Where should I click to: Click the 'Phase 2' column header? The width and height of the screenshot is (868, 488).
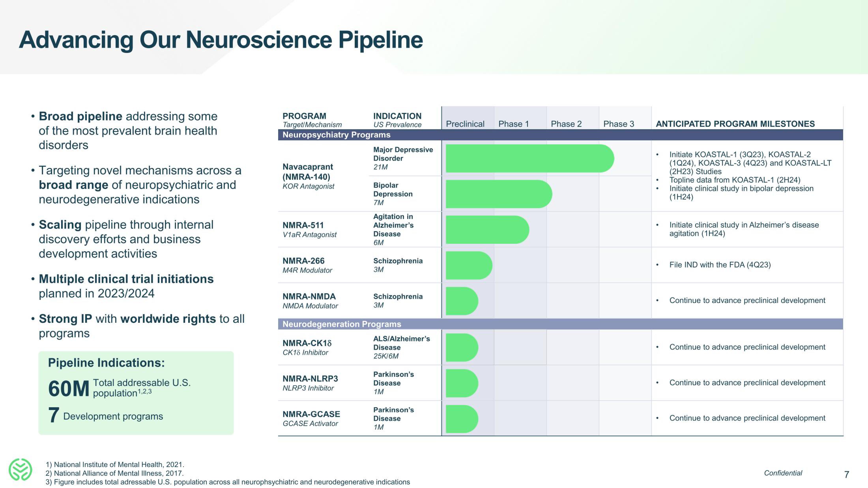566,124
